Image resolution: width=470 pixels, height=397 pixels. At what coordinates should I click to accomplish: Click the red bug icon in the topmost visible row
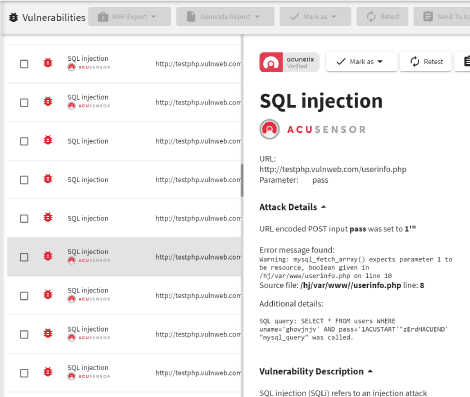48,63
